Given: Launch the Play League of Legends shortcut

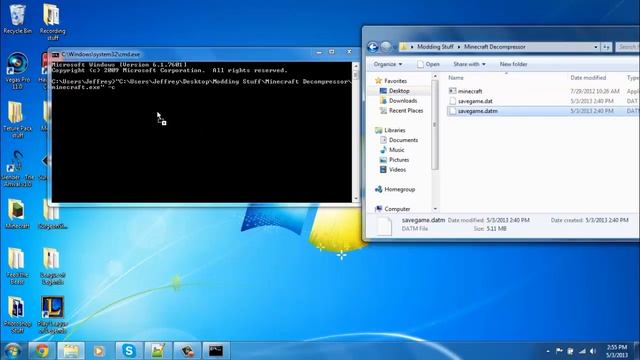Looking at the screenshot, I should point(52,315).
